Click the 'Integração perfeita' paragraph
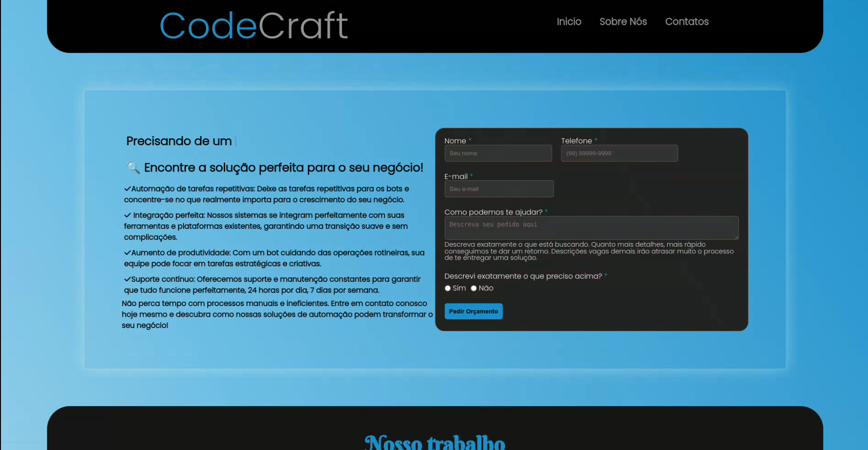 tap(266, 226)
